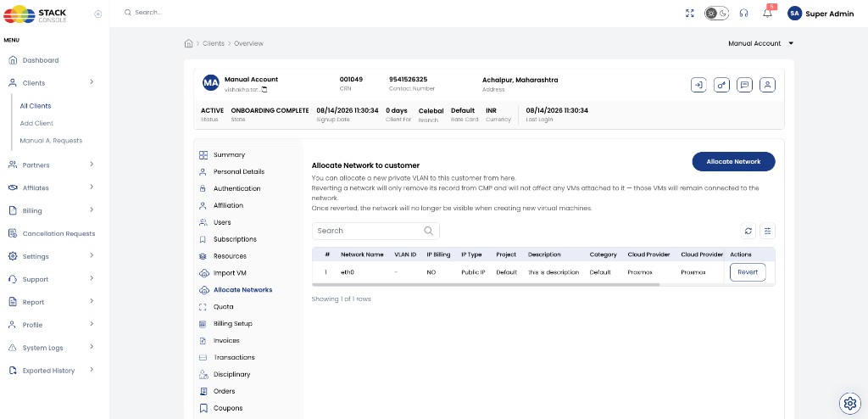Select Add Client submenu item

pos(36,123)
